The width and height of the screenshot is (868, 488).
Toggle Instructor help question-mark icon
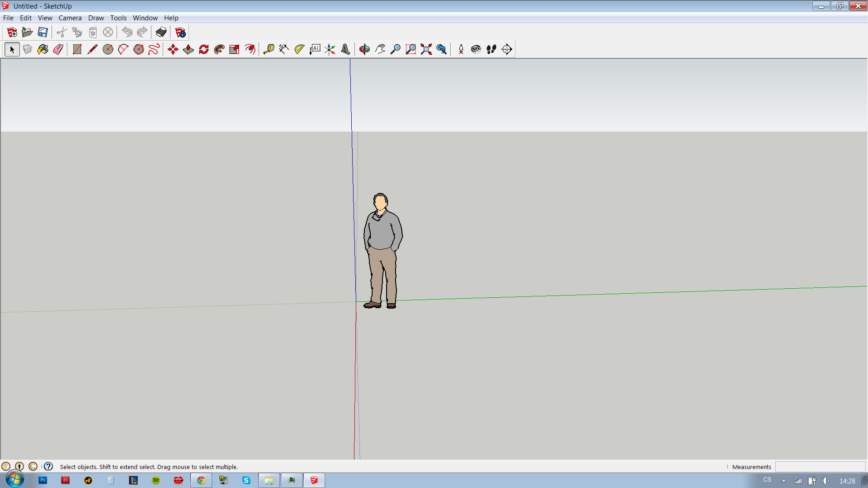tap(48, 466)
